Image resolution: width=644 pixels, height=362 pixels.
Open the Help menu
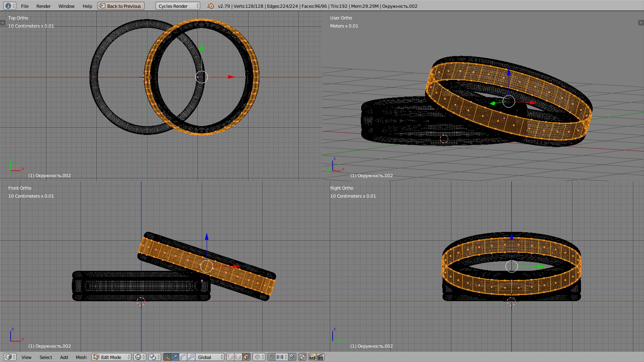pos(87,6)
